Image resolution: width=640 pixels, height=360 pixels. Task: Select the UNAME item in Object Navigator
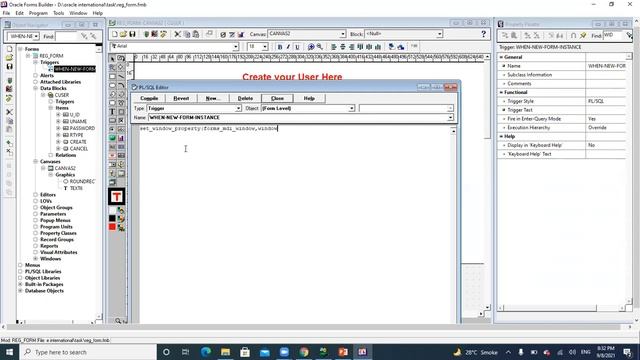(78, 122)
